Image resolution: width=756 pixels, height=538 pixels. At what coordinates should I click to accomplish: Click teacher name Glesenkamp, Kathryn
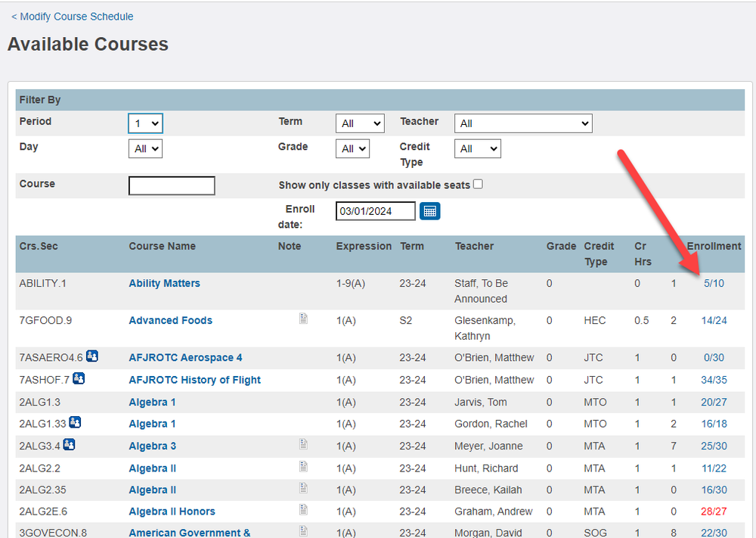[485, 328]
